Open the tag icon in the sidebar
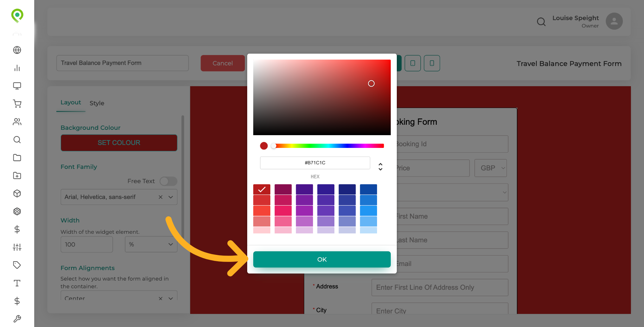Image resolution: width=644 pixels, height=327 pixels. tap(17, 265)
